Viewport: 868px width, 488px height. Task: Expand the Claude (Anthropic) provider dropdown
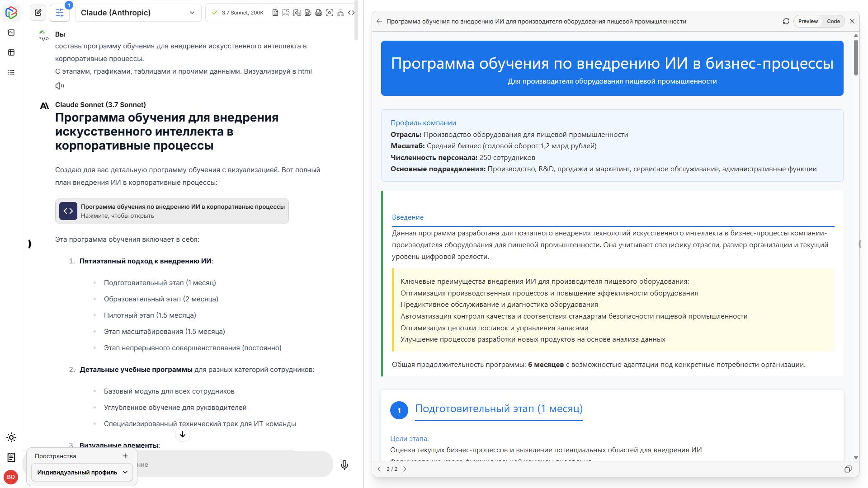point(138,13)
